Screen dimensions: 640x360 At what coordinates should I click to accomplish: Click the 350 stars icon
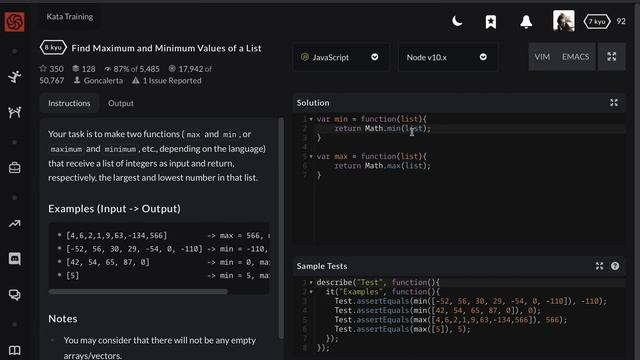pyautogui.click(x=43, y=68)
